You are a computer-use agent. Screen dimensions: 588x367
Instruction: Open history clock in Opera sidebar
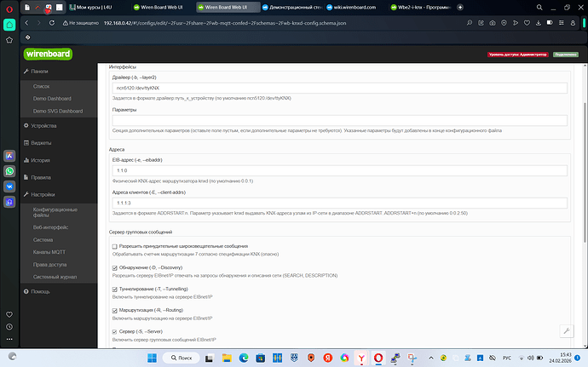coord(9,327)
